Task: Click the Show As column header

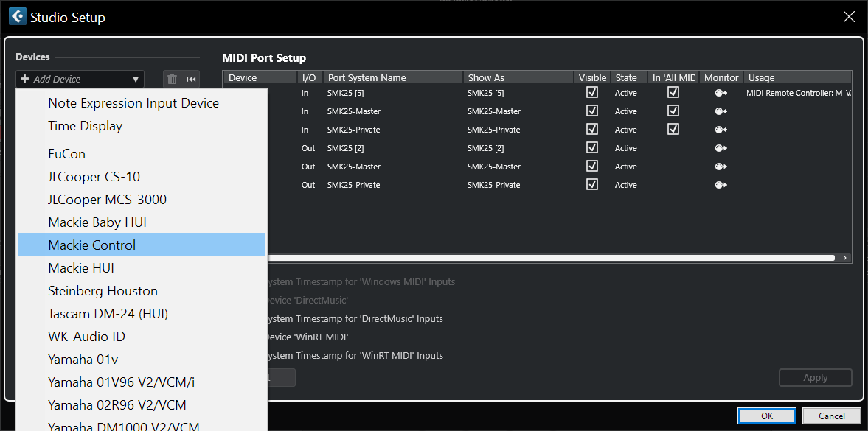Action: 518,78
